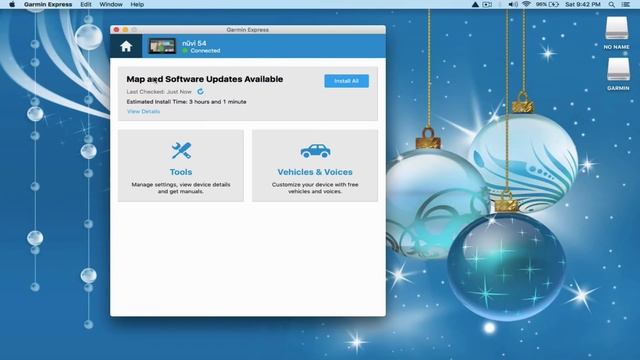Open the Tools panel title
Viewport: 640px width, 360px height.
click(x=181, y=172)
